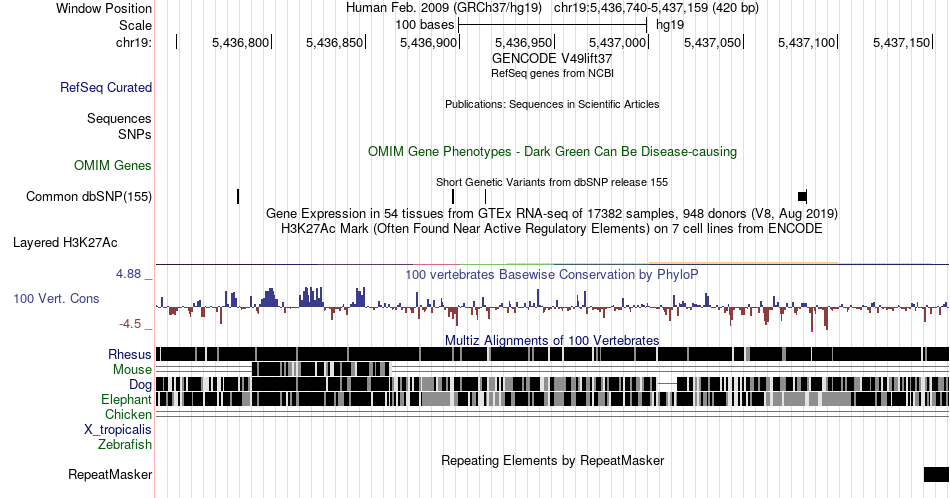Click the 5,436,800 ruler position
Image resolution: width=950 pixels, height=498 pixels.
[x=241, y=42]
